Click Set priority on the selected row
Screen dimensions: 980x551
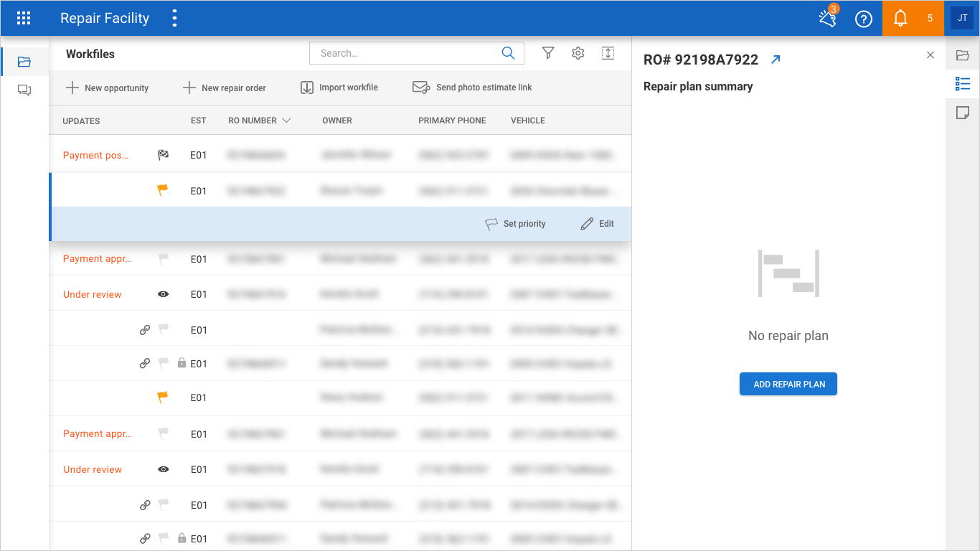(515, 224)
